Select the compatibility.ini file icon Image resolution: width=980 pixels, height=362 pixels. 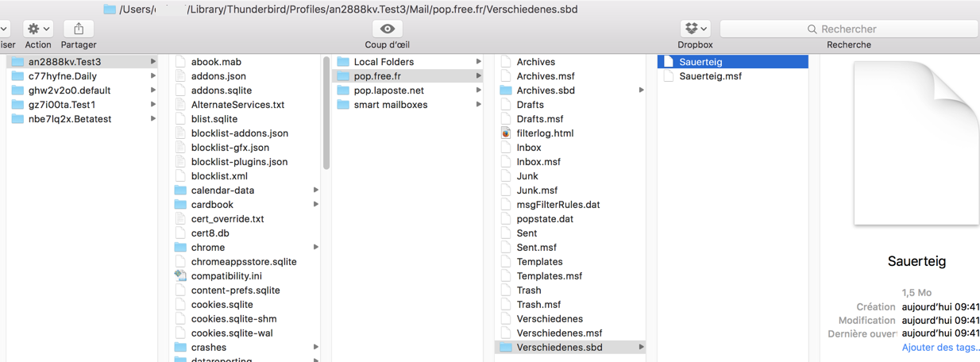180,276
